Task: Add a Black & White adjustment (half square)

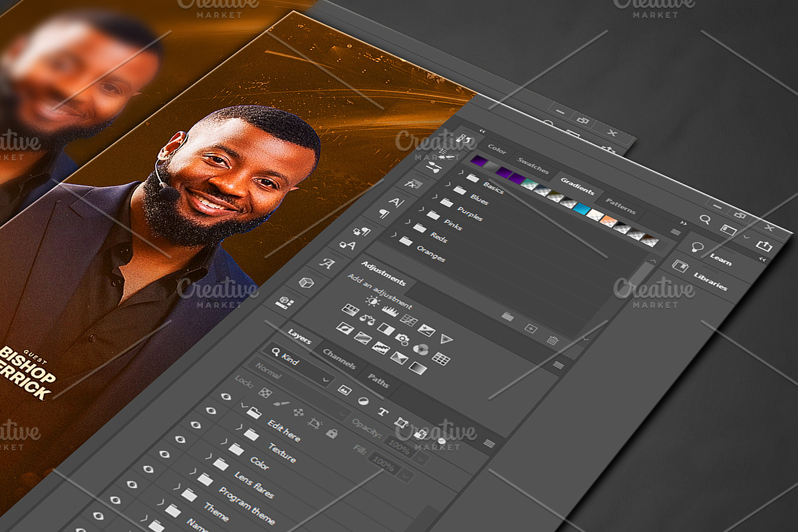Action: 385,329
